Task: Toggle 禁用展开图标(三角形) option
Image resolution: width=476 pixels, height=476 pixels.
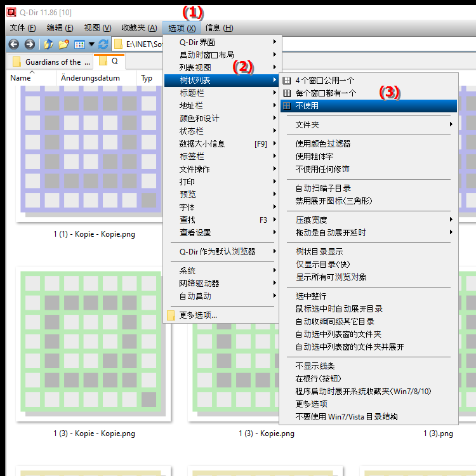Action: coord(369,201)
